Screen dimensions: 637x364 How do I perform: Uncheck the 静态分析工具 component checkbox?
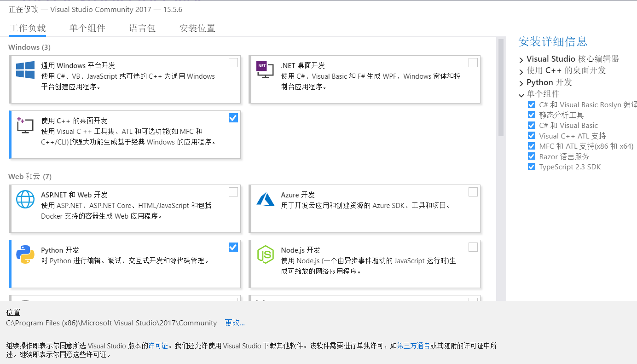tap(532, 115)
